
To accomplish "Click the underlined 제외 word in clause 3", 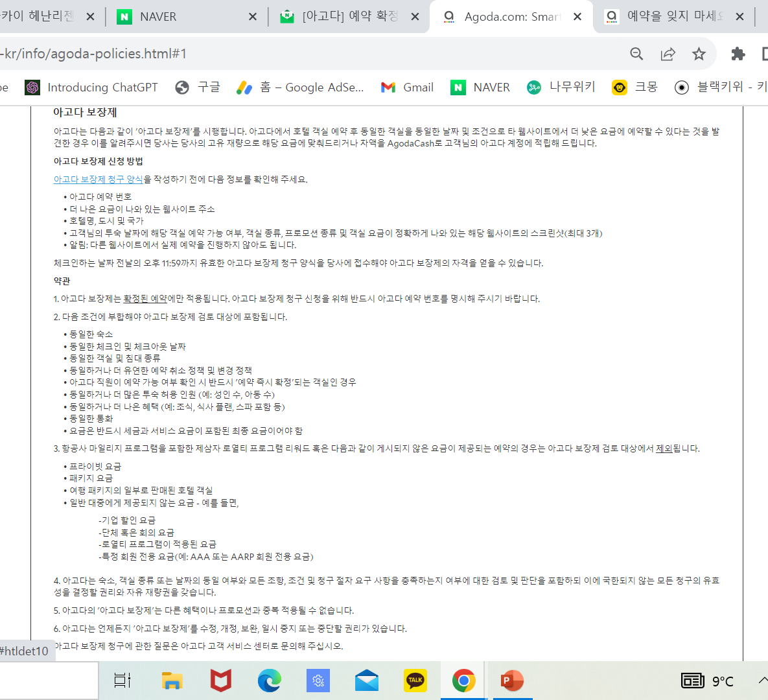I will (x=664, y=449).
